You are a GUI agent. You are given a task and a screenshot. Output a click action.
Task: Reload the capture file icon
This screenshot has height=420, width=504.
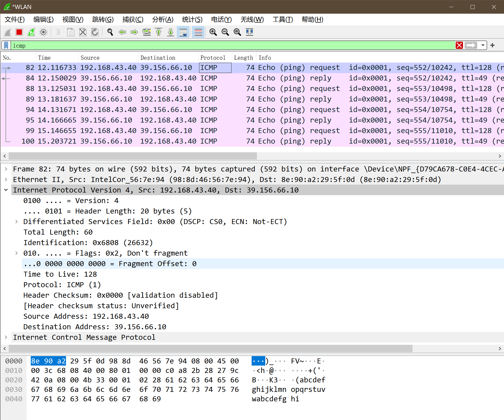click(x=95, y=32)
